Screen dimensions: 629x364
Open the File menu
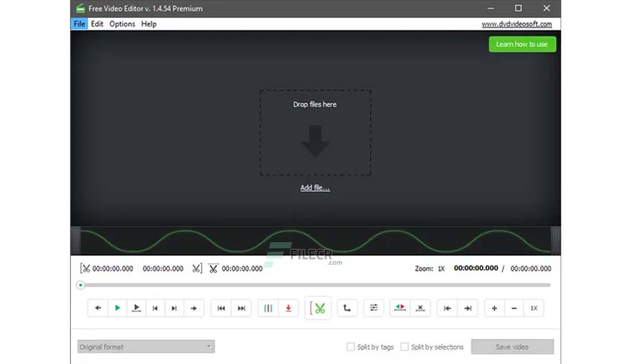pos(79,24)
